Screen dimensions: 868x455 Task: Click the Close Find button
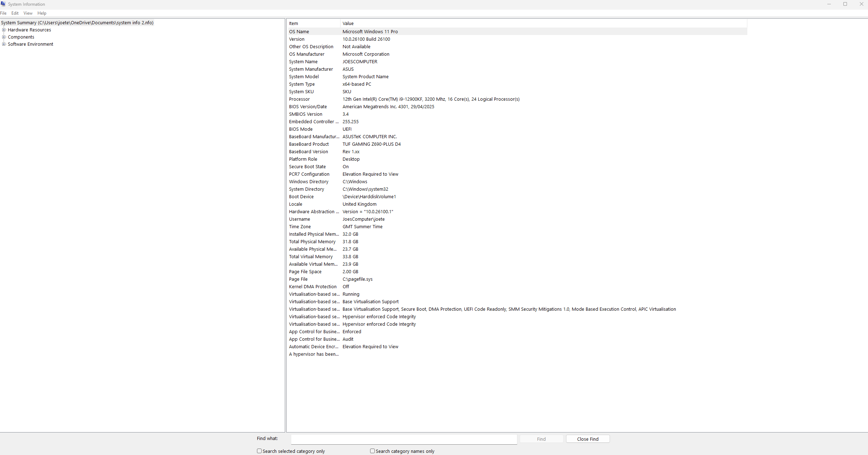(x=588, y=439)
